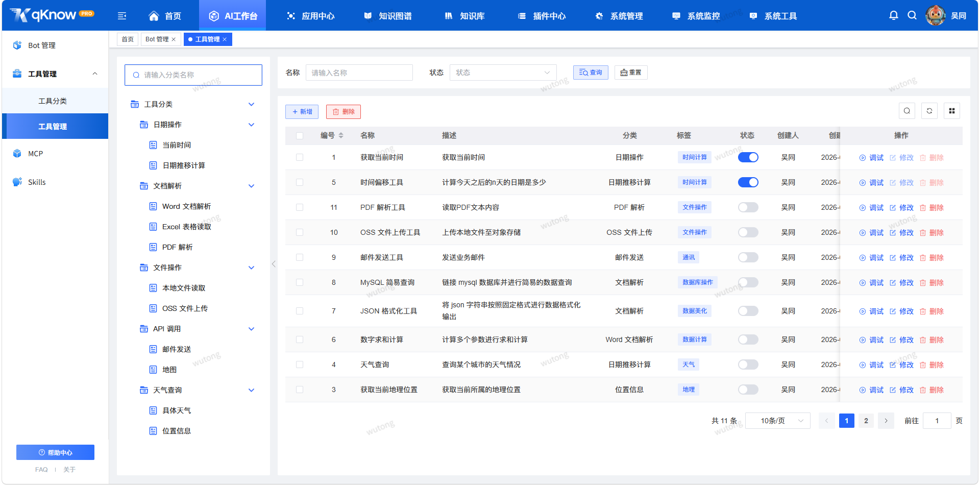Image resolution: width=980 pixels, height=486 pixels.
Task: Click the 新增 button
Action: coord(302,112)
